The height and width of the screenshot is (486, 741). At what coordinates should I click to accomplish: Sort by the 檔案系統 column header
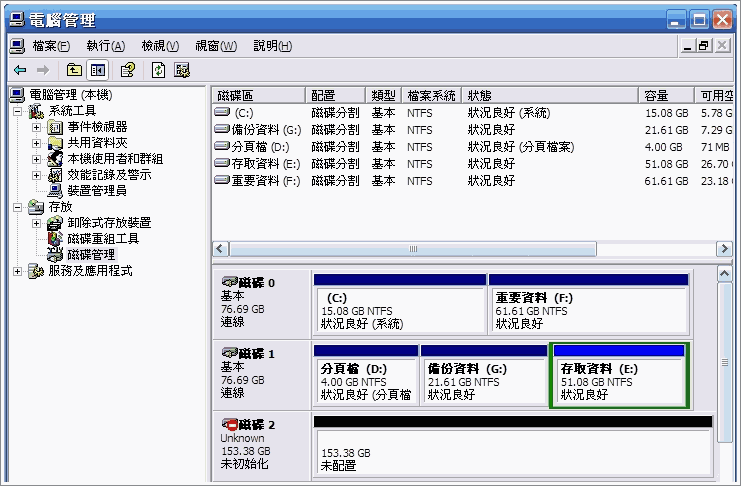click(431, 95)
